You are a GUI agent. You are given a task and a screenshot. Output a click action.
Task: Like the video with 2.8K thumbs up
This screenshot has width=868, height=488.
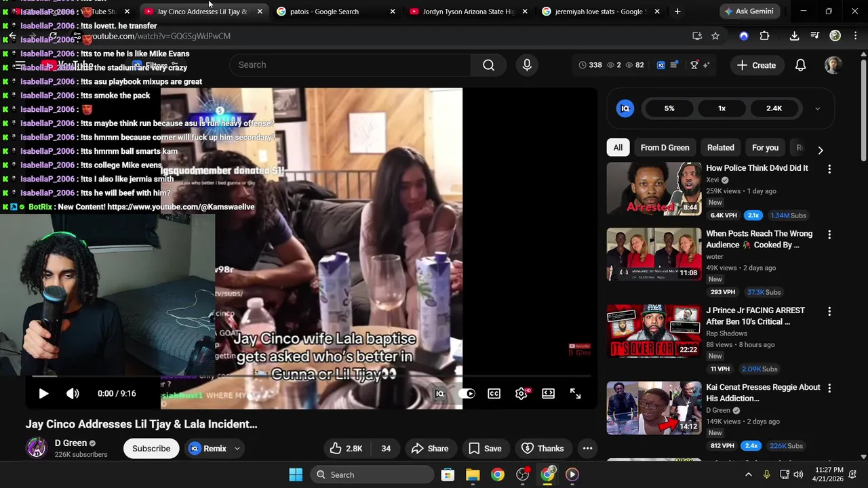[x=346, y=449]
